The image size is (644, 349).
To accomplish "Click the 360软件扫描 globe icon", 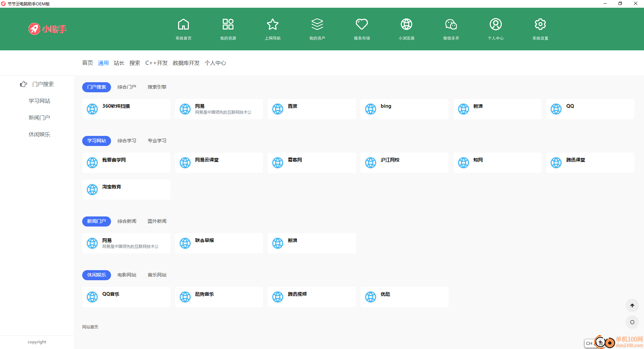I will click(92, 109).
